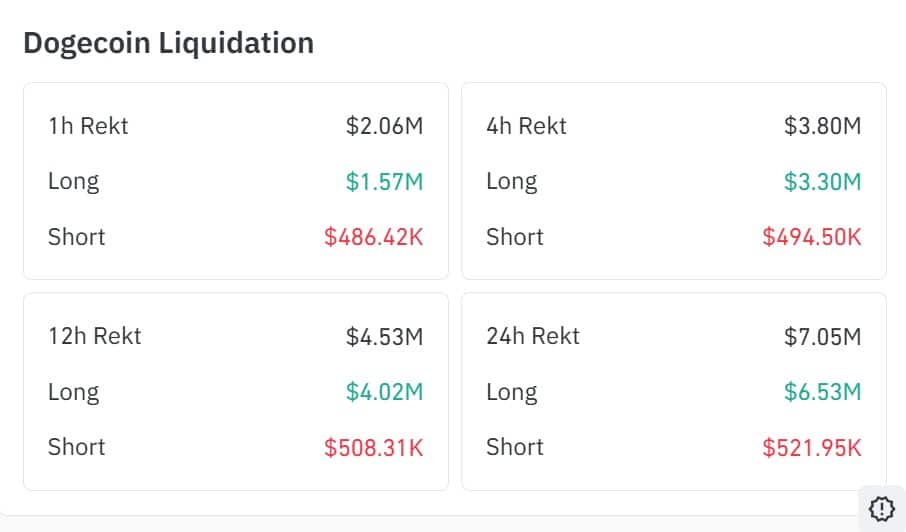Select the 12h Rekt label
Viewport: 906px width, 532px height.
pyautogui.click(x=94, y=336)
